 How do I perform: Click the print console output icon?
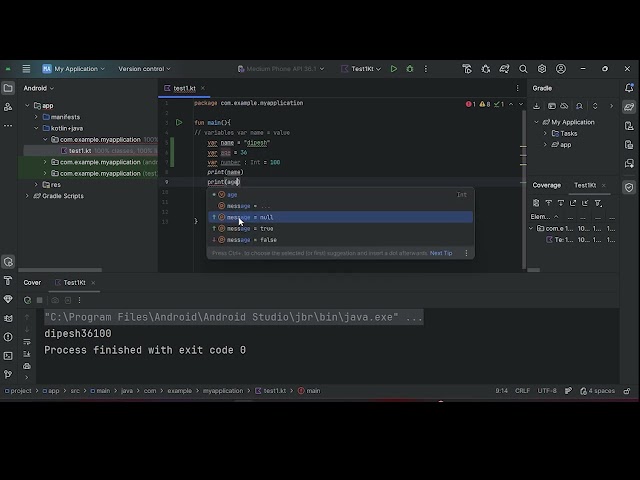(27, 366)
